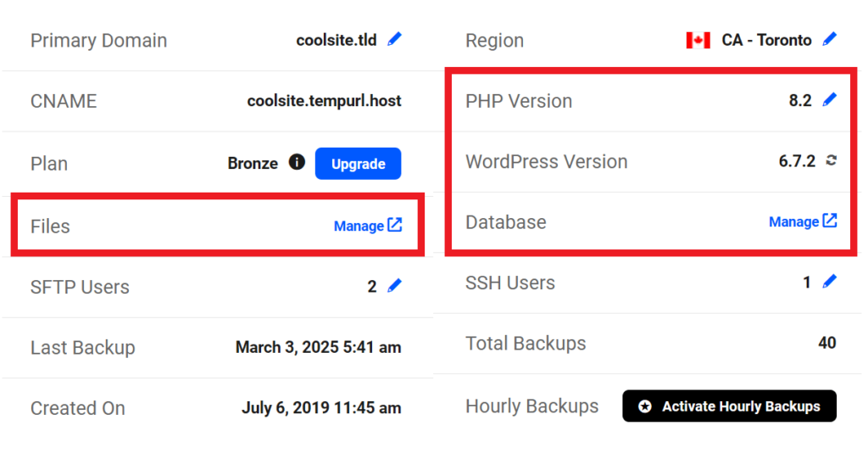Click the WordPress version value 6.7.2
Screen dimensions: 868x459
797,160
